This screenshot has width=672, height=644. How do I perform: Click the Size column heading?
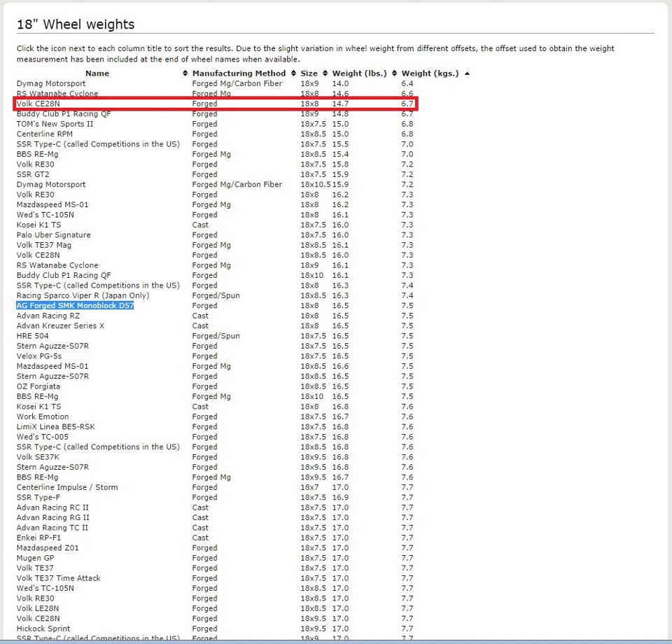click(309, 73)
